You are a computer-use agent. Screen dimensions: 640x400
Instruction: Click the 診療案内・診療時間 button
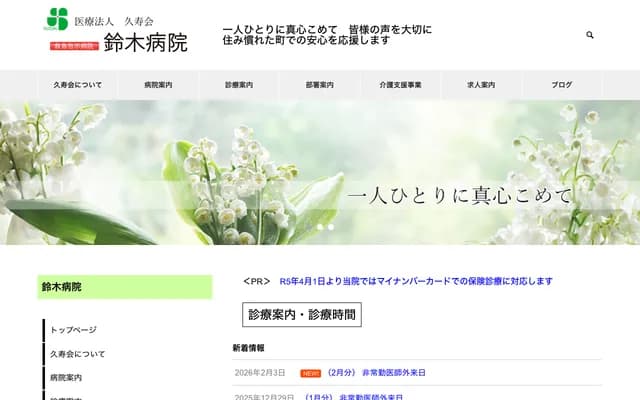point(302,315)
